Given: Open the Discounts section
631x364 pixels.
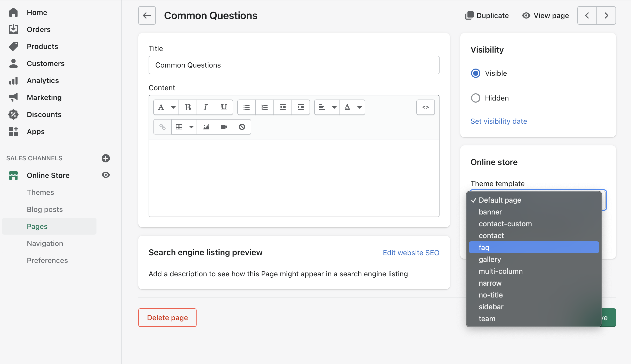Looking at the screenshot, I should (44, 114).
